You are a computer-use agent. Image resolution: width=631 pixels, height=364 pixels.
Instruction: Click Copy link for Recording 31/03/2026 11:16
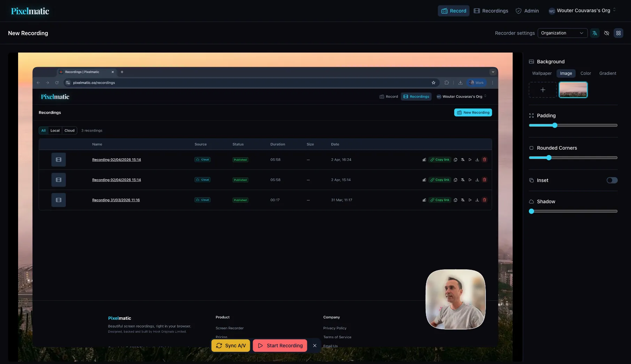(x=440, y=200)
